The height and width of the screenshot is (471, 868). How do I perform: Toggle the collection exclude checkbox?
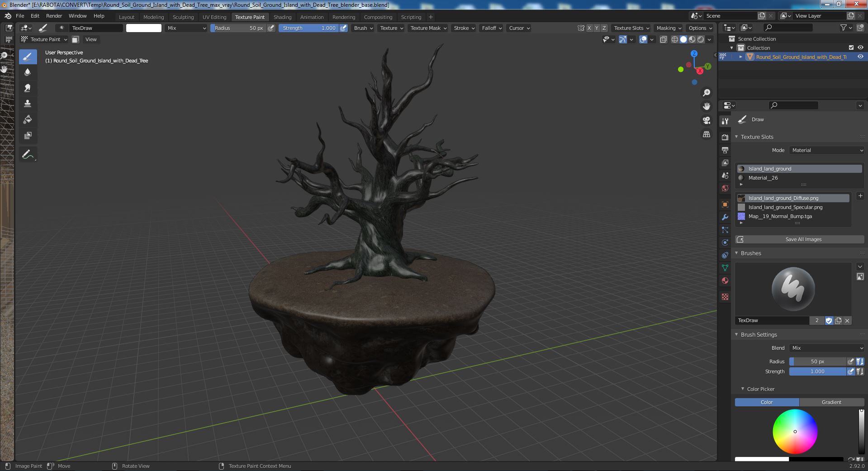click(851, 48)
